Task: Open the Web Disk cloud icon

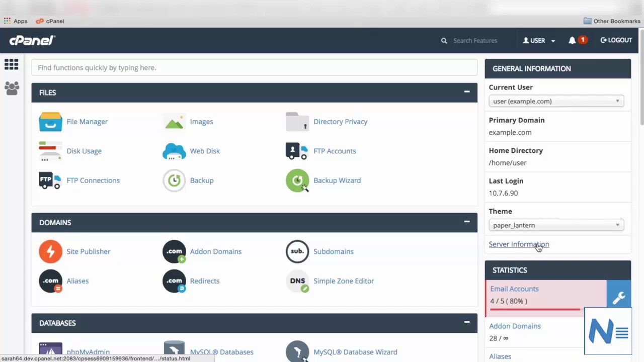Action: pyautogui.click(x=174, y=151)
